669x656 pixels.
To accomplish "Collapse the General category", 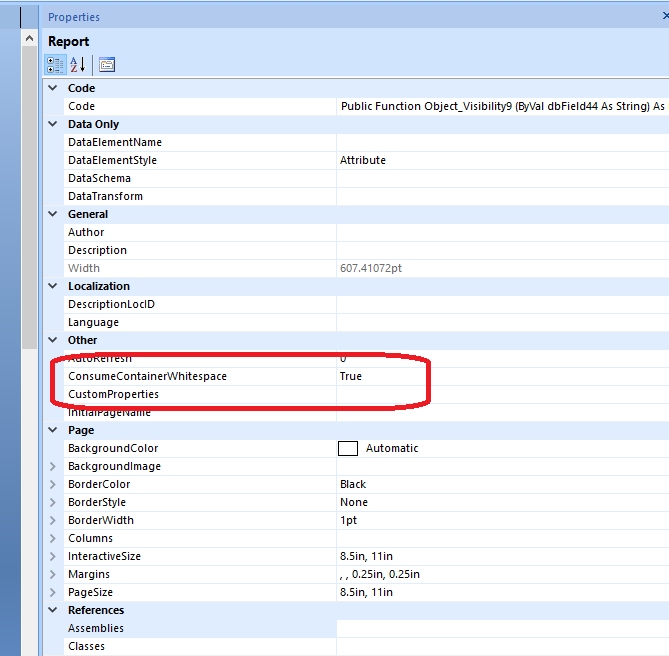I will (x=53, y=214).
